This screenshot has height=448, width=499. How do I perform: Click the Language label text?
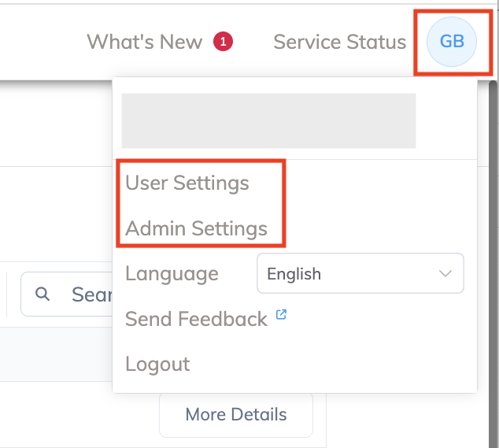pyautogui.click(x=172, y=274)
